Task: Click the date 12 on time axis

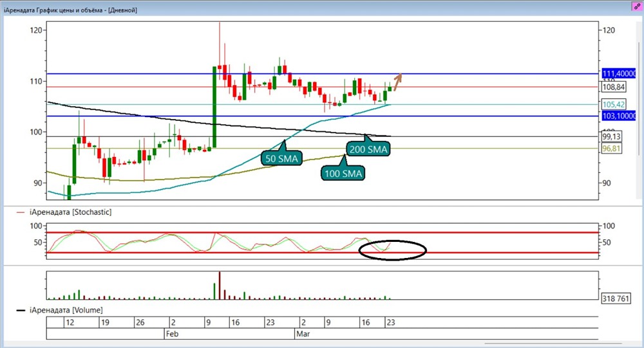Action: (70, 322)
